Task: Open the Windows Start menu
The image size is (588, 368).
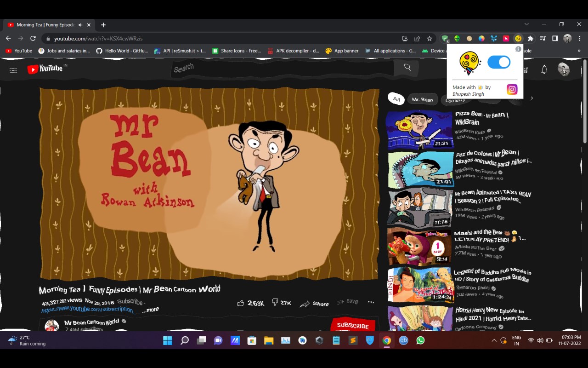Action: tap(168, 340)
